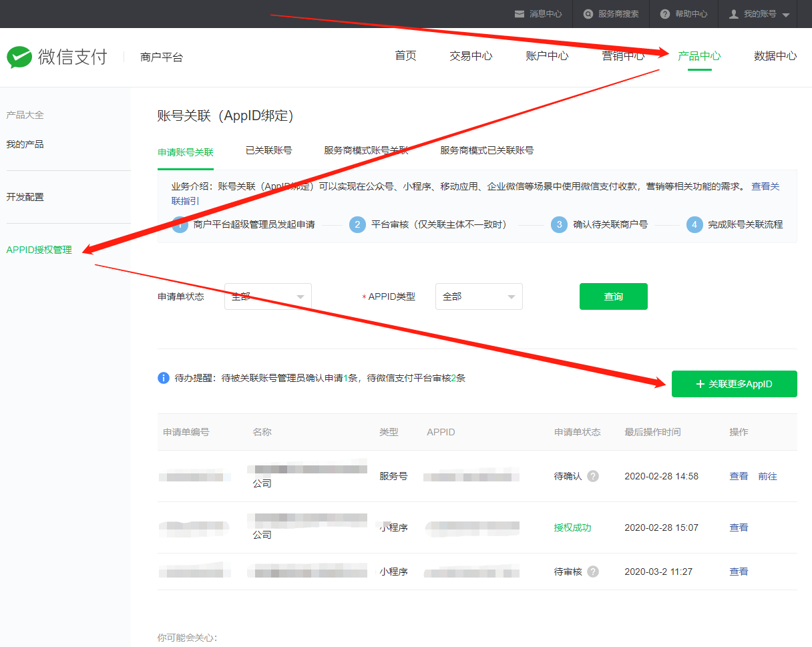Click the My Account user icon
Image resolution: width=812 pixels, height=647 pixels.
pos(734,14)
